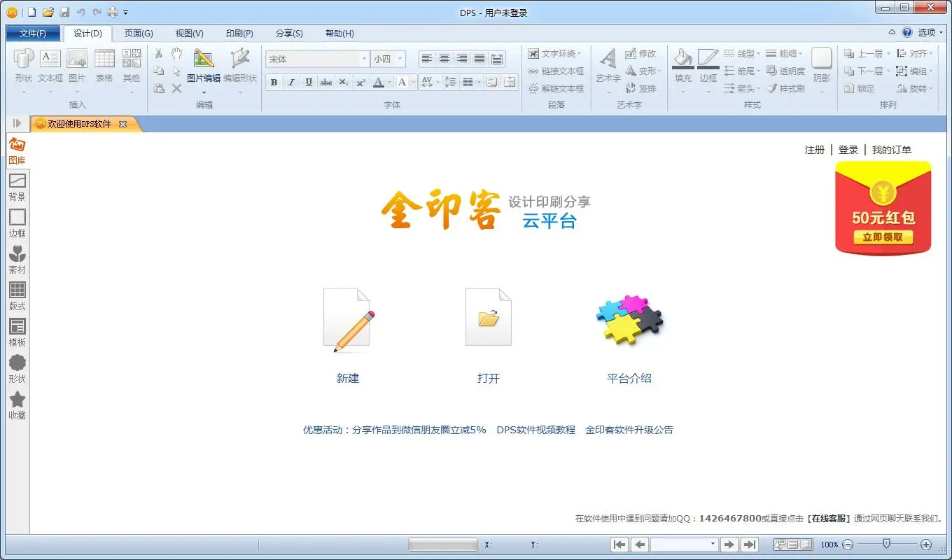Click the open folder icon in quick access toolbar
Screen dimensions: 952x560
click(48, 13)
